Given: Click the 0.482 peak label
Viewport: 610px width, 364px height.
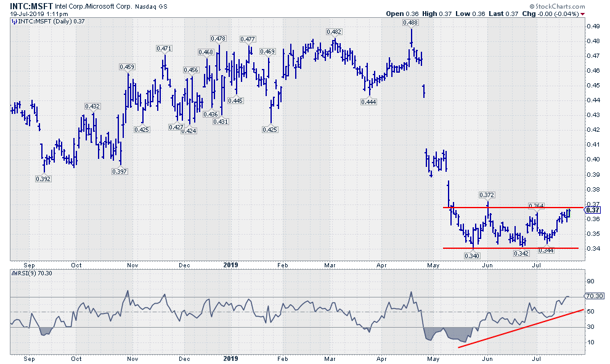Looking at the screenshot, I should [x=334, y=31].
